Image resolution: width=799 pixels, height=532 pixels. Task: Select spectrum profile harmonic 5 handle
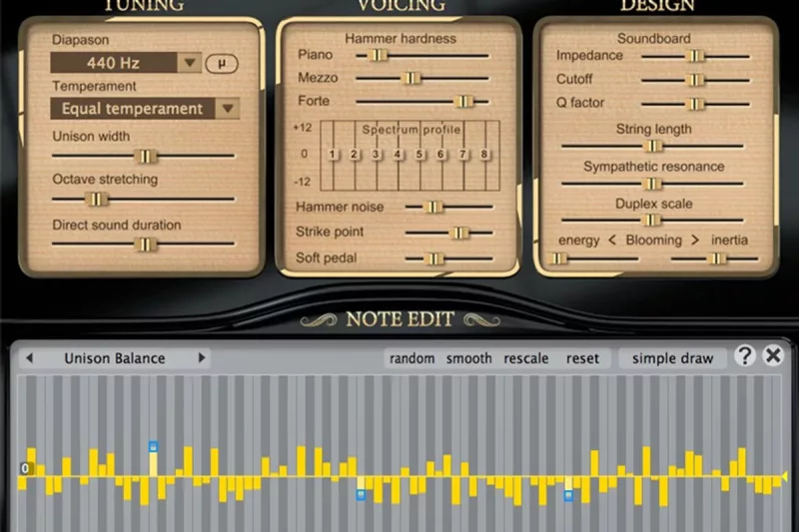click(x=419, y=154)
